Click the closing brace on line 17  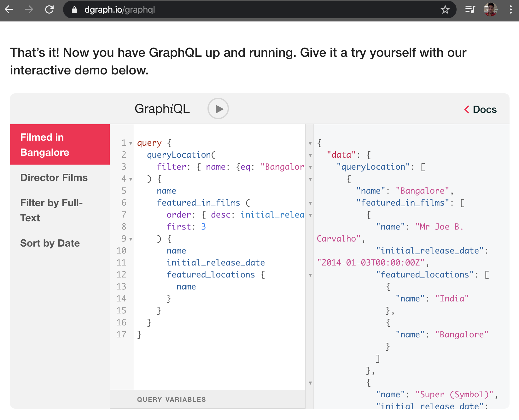(x=139, y=335)
